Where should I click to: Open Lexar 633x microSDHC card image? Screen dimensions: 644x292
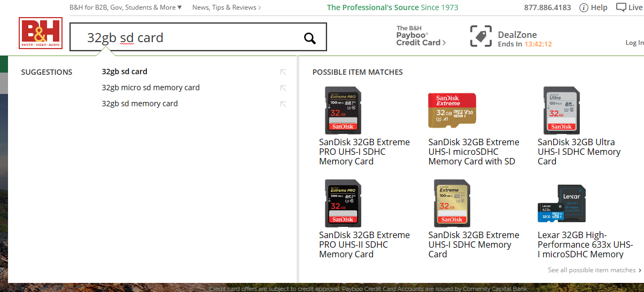tap(561, 204)
